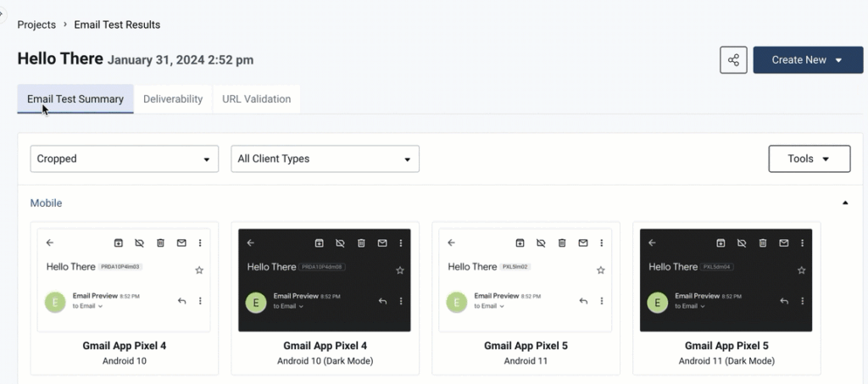This screenshot has height=384, width=868.
Task: Open the Deliverability tab
Action: tap(173, 99)
